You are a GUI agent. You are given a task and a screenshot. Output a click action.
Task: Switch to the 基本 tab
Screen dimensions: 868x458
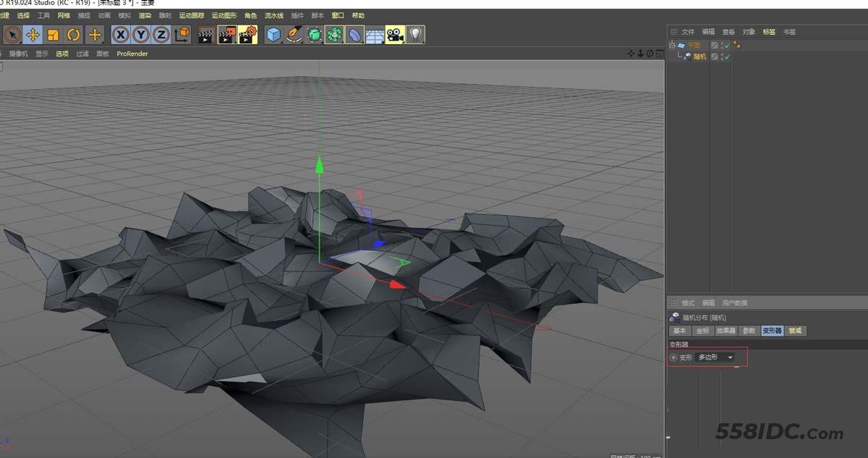point(679,331)
